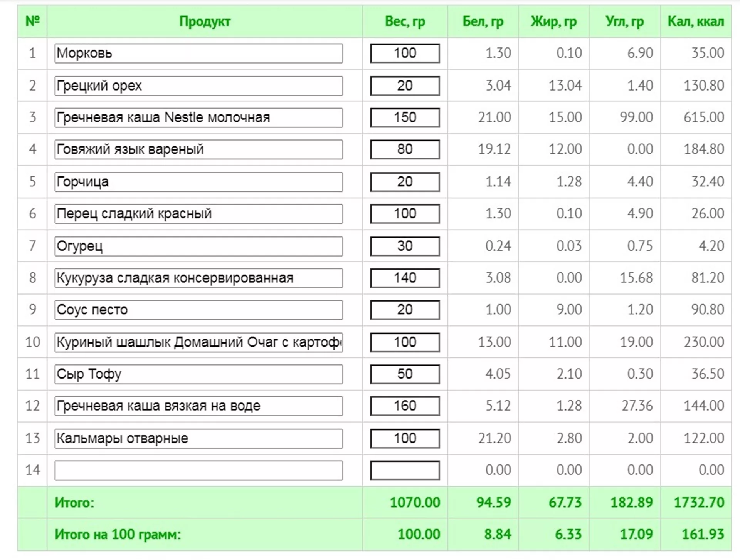Image resolution: width=740 pixels, height=560 pixels.
Task: Focus the Горчица product name field
Action: (x=198, y=182)
